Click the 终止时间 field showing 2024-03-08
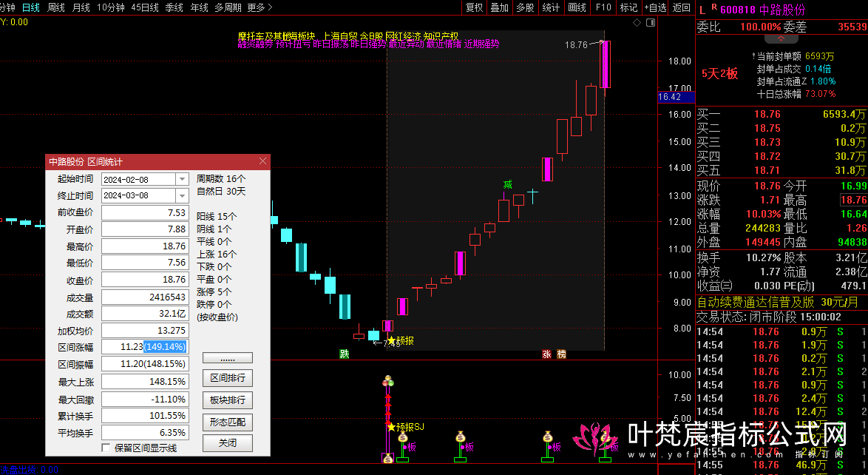868x475 pixels. coord(145,195)
